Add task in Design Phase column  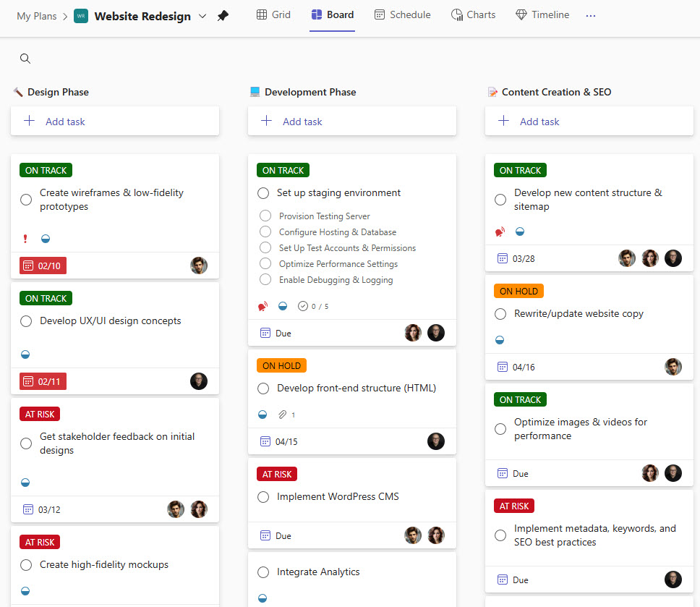[115, 121]
